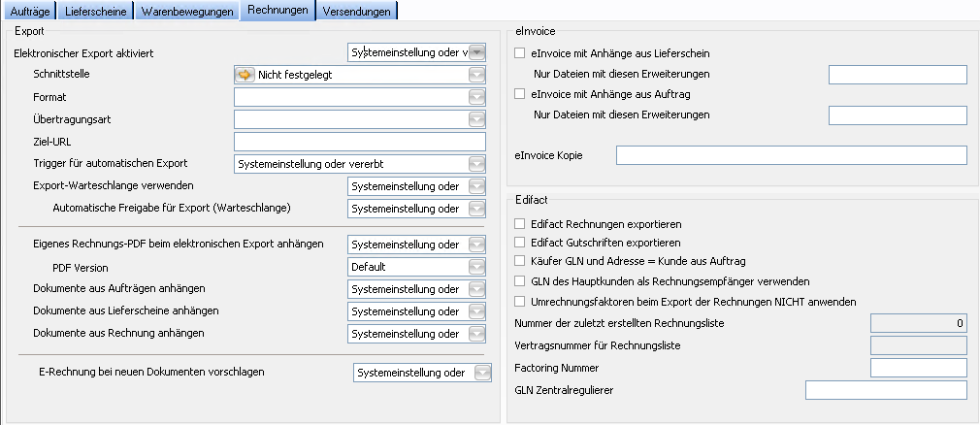Switch to the Lieferscheine tab
The height and width of the screenshot is (425, 980).
[94, 12]
